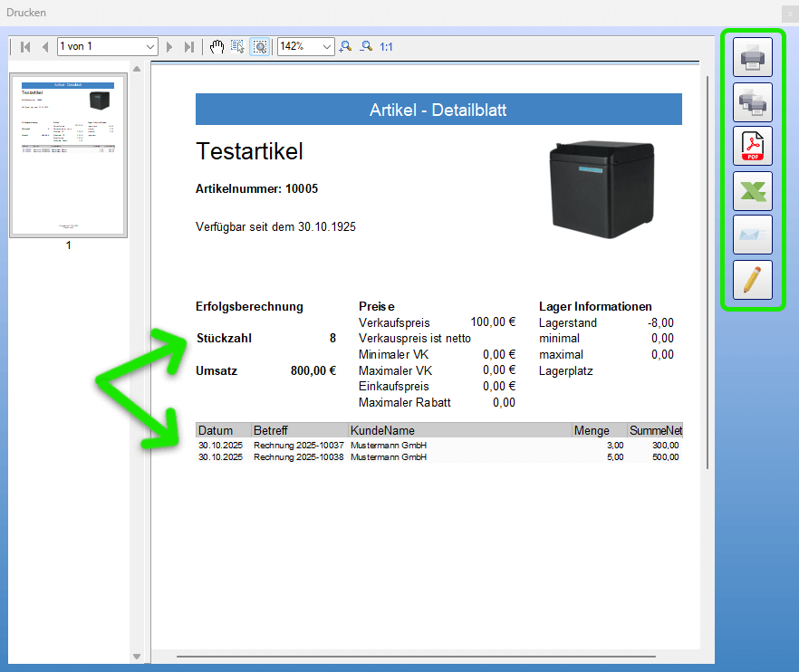Edit the report with the pencil button

pos(752,280)
